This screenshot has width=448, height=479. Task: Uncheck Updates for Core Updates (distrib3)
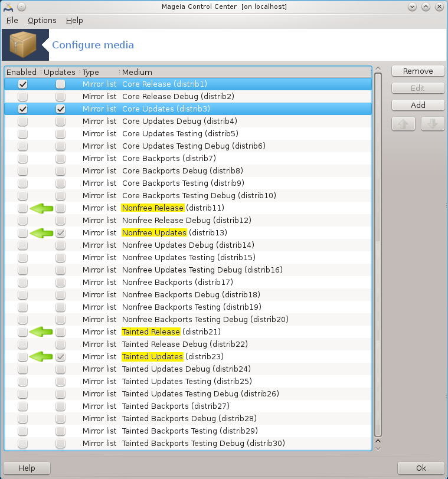coord(61,109)
